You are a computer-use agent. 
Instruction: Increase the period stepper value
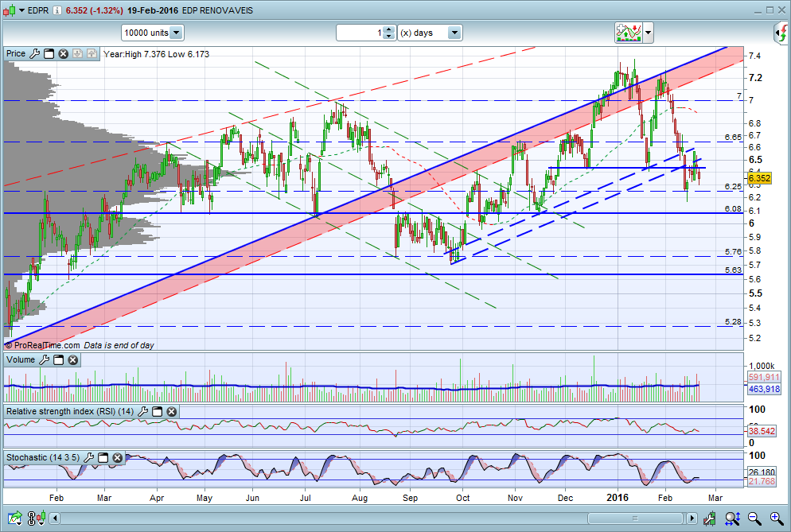388,29
